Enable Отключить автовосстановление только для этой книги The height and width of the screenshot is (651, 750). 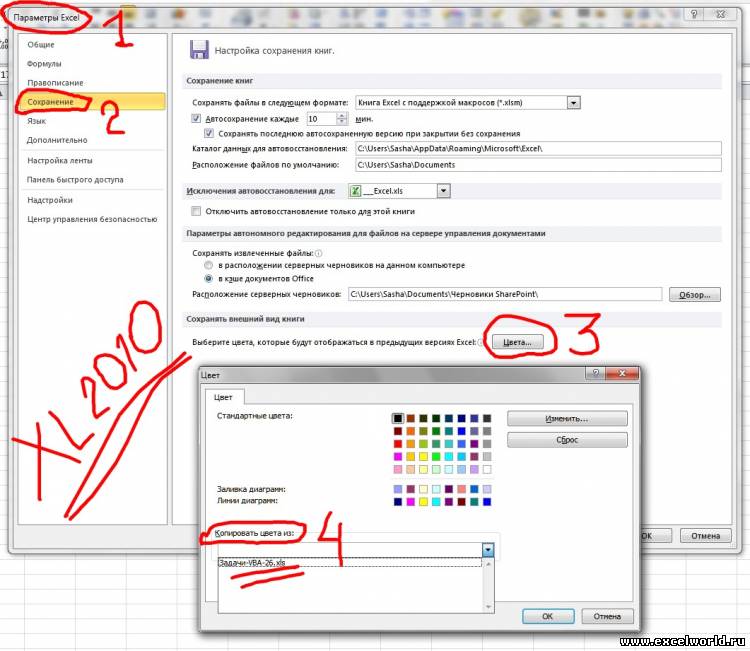point(196,211)
